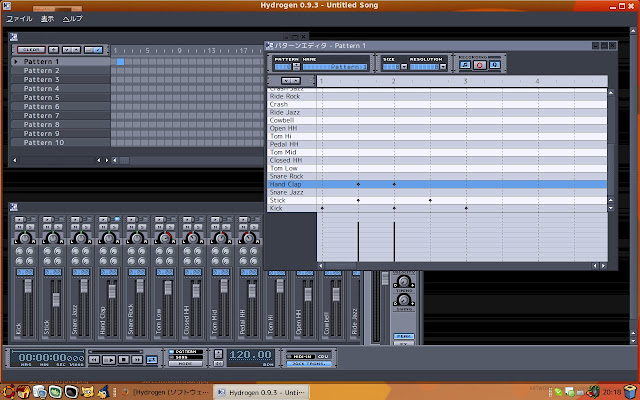This screenshot has height=400, width=640.
Task: Move selected pattern up in song editor
Action: (76, 50)
